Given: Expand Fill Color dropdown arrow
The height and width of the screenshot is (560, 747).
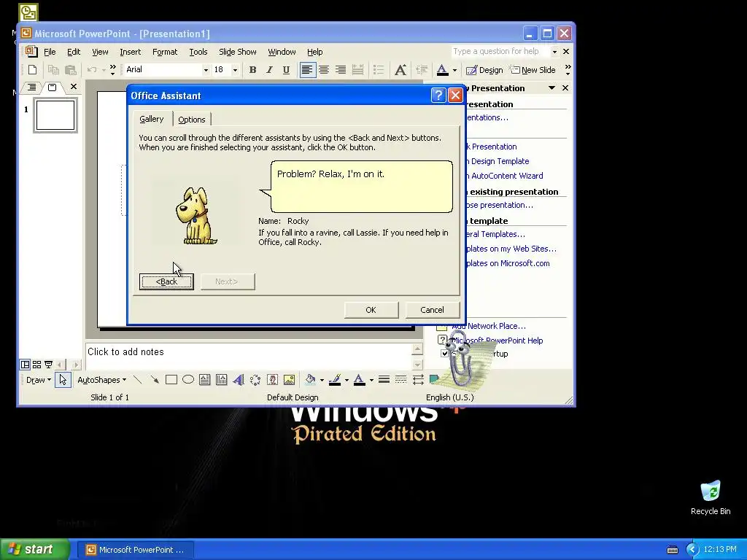Looking at the screenshot, I should pyautogui.click(x=322, y=379).
